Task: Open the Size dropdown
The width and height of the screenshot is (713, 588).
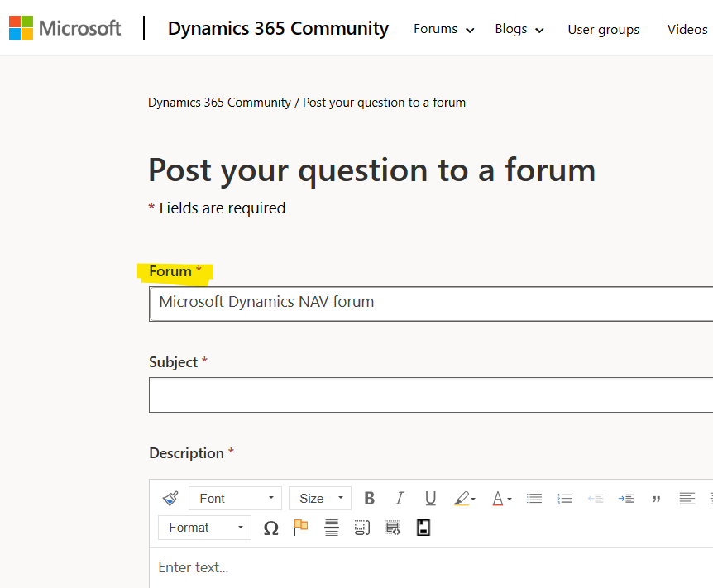Action: click(x=320, y=499)
